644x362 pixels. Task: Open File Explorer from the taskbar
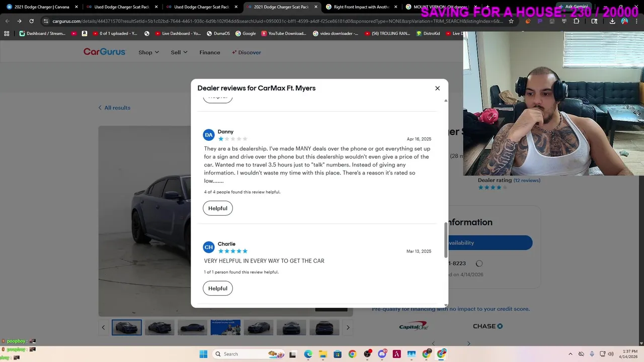pyautogui.click(x=323, y=354)
